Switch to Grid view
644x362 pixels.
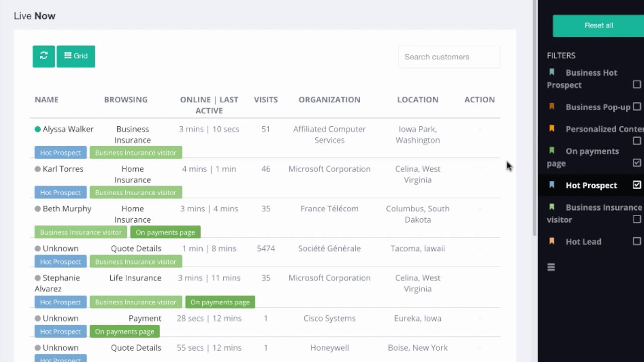(x=76, y=56)
